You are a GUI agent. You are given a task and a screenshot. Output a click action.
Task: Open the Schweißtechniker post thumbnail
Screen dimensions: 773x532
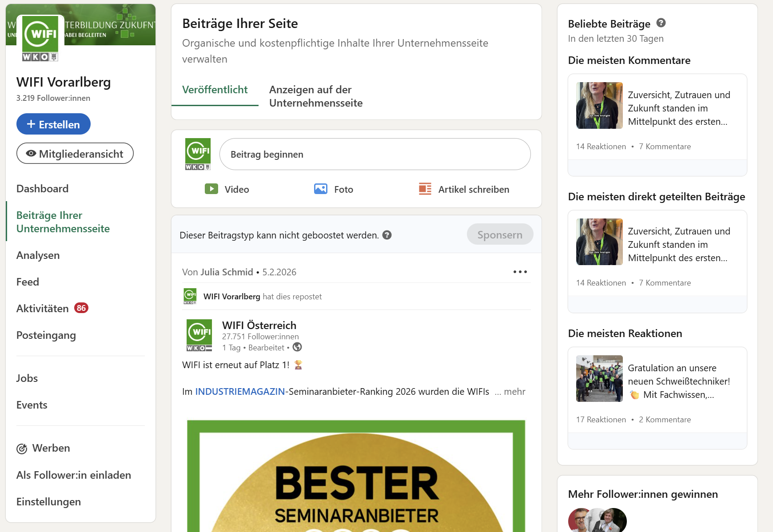coord(599,379)
